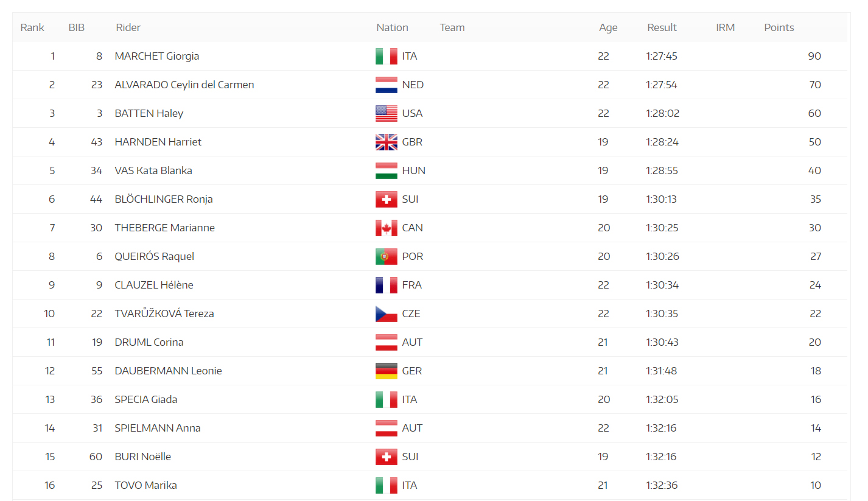Click the German flag next to GER
Screen dimensions: 868x501
click(386, 371)
